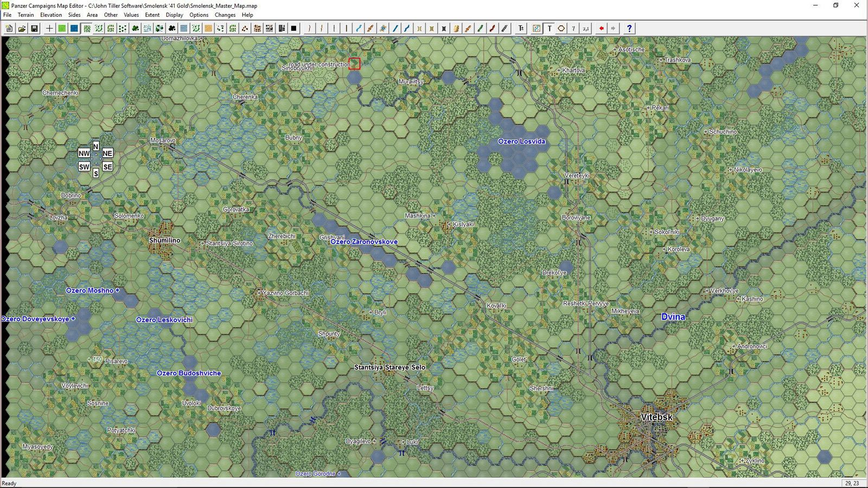Select the tan sand-colored terrain swatch
The width and height of the screenshot is (868, 488).
pos(208,28)
